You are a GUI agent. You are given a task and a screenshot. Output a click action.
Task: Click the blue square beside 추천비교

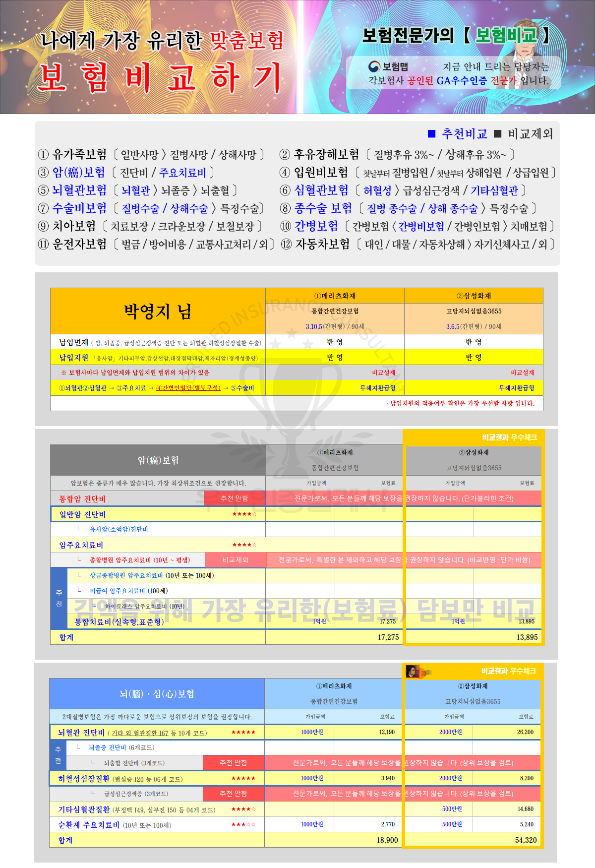[x=431, y=134]
